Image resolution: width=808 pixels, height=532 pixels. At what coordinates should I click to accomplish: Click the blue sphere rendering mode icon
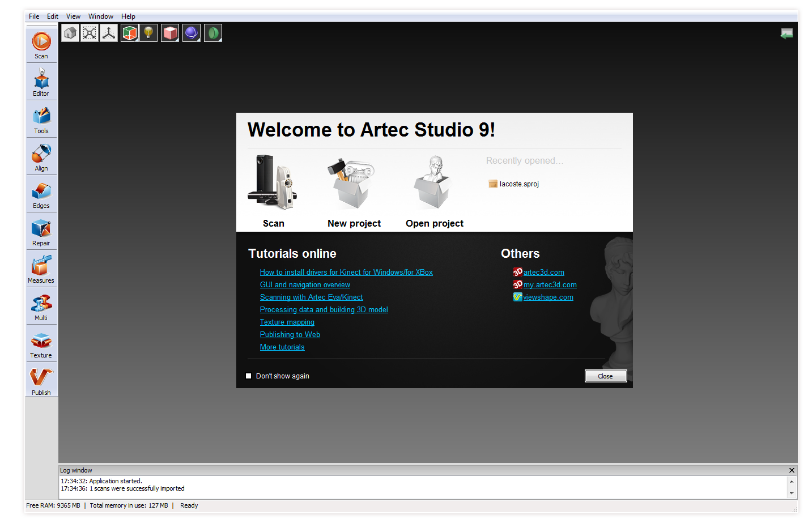click(191, 32)
